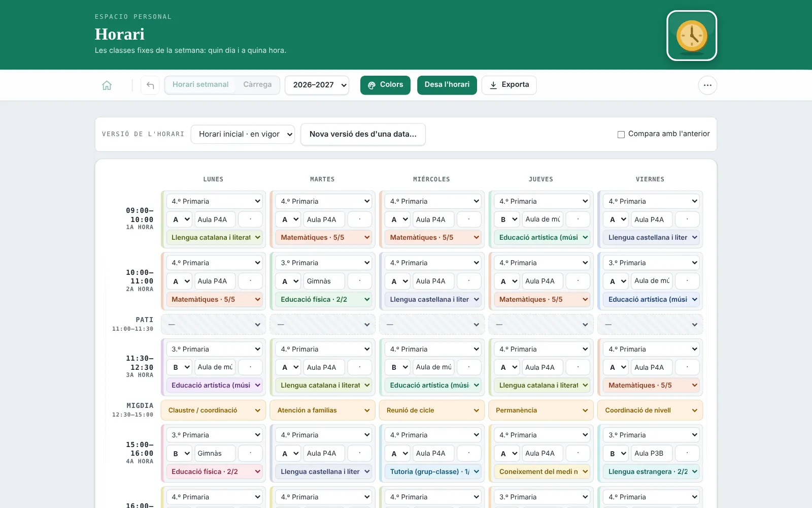Click the 10:00–11:00 2A HORA label
This screenshot has width=812, height=508.
pyautogui.click(x=140, y=280)
